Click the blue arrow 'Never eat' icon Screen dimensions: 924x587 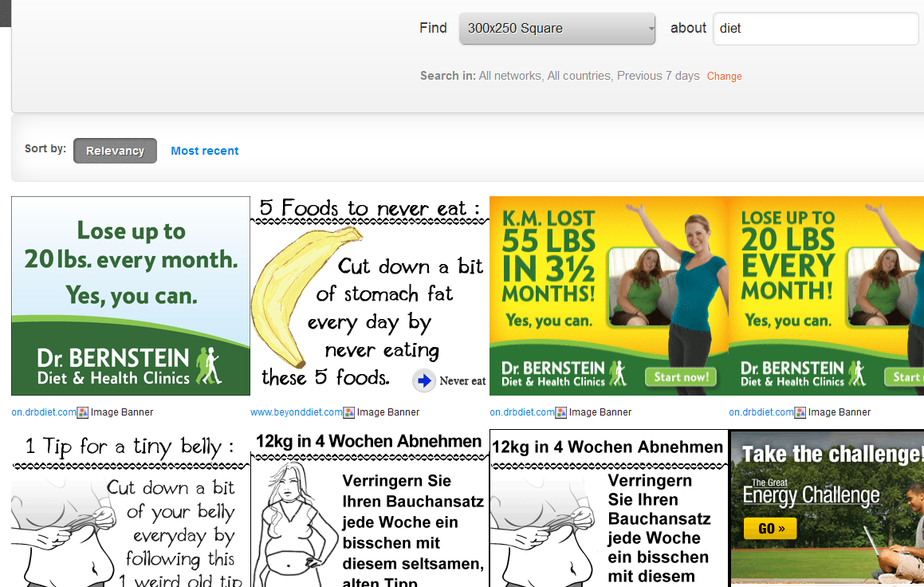coord(423,380)
